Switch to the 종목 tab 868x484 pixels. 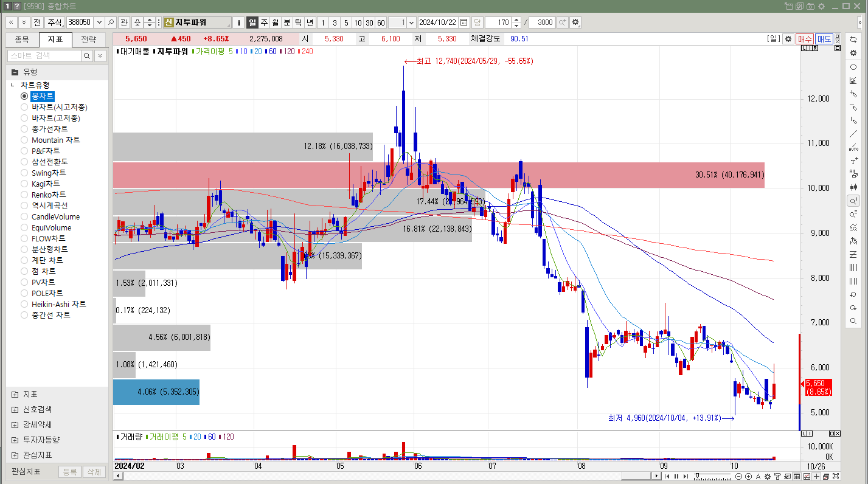(22, 40)
